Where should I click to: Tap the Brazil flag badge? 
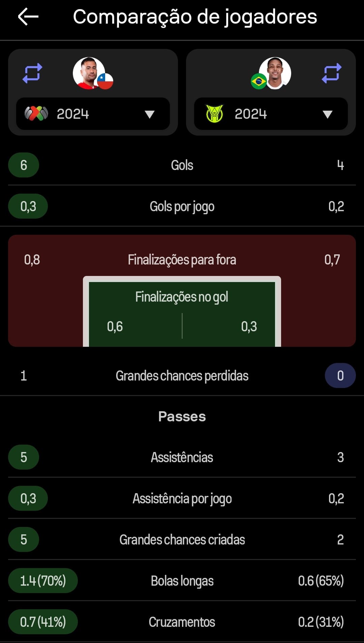point(259,81)
